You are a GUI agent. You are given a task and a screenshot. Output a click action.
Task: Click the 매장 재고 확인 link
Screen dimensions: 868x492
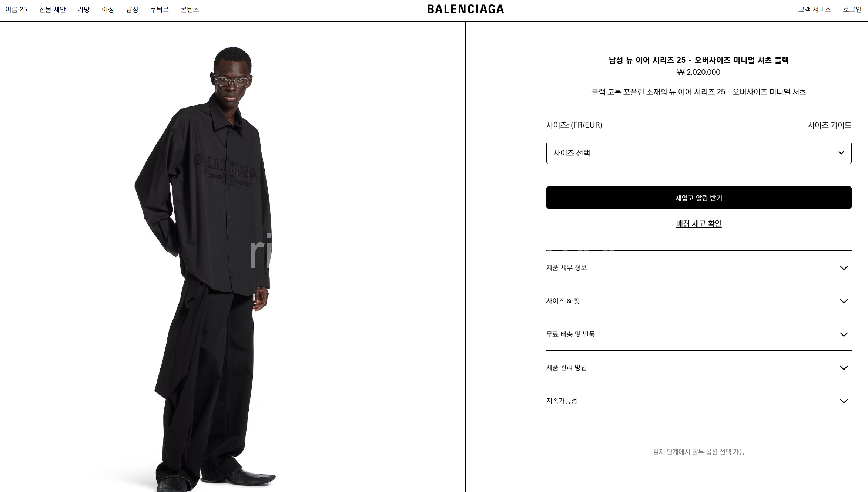coord(698,223)
